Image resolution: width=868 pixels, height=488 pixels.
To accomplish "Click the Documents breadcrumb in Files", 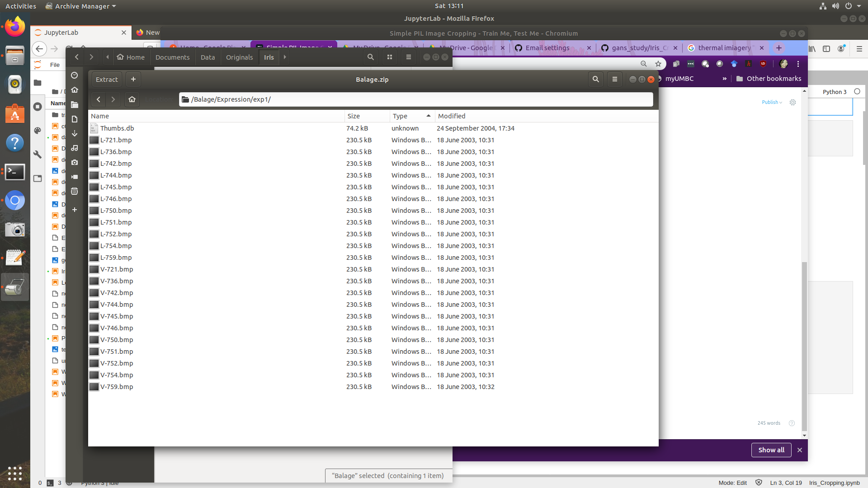I will [172, 57].
